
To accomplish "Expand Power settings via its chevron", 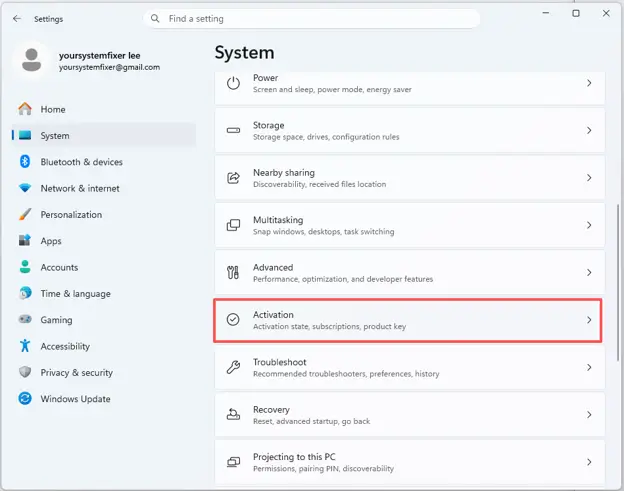I will point(589,83).
